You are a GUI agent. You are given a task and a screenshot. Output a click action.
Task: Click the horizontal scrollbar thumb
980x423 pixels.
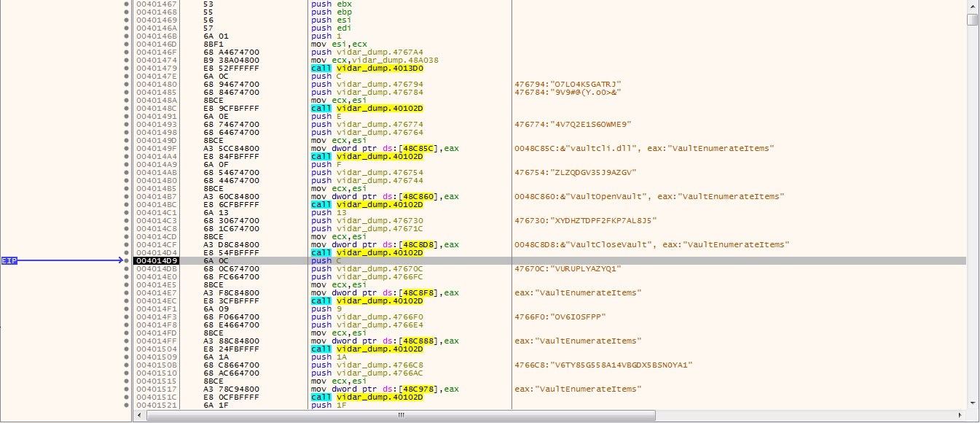tap(399, 415)
